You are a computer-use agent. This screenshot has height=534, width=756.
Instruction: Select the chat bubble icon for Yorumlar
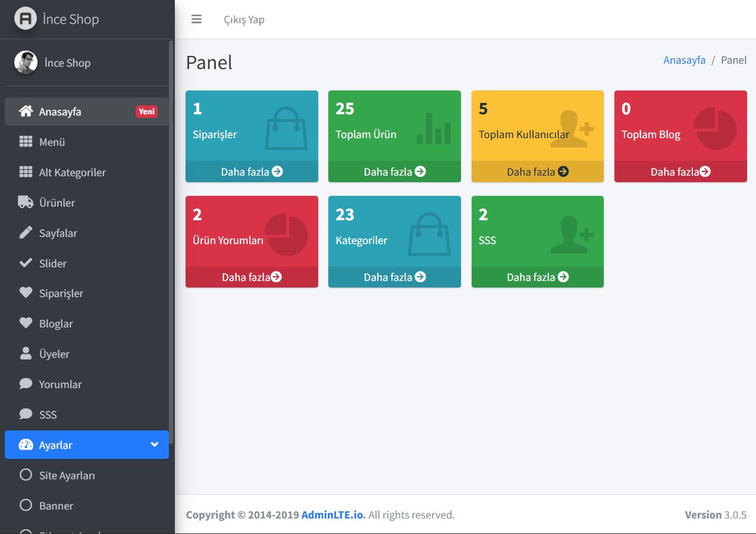[24, 384]
